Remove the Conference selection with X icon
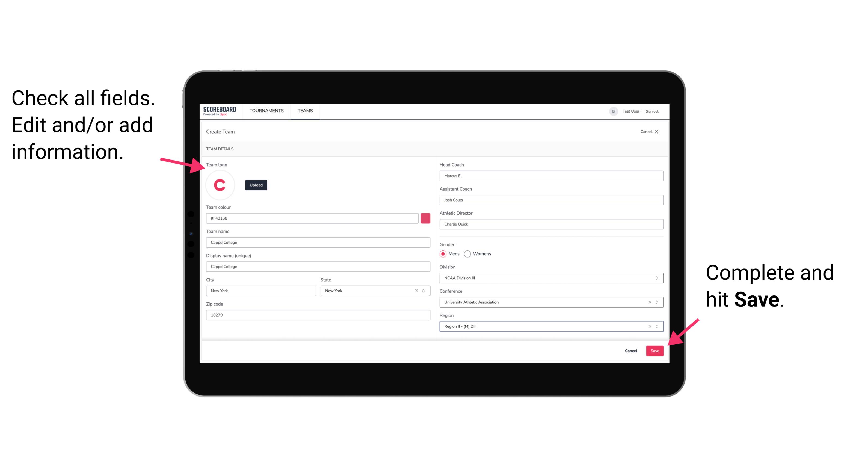The image size is (868, 467). (x=648, y=302)
